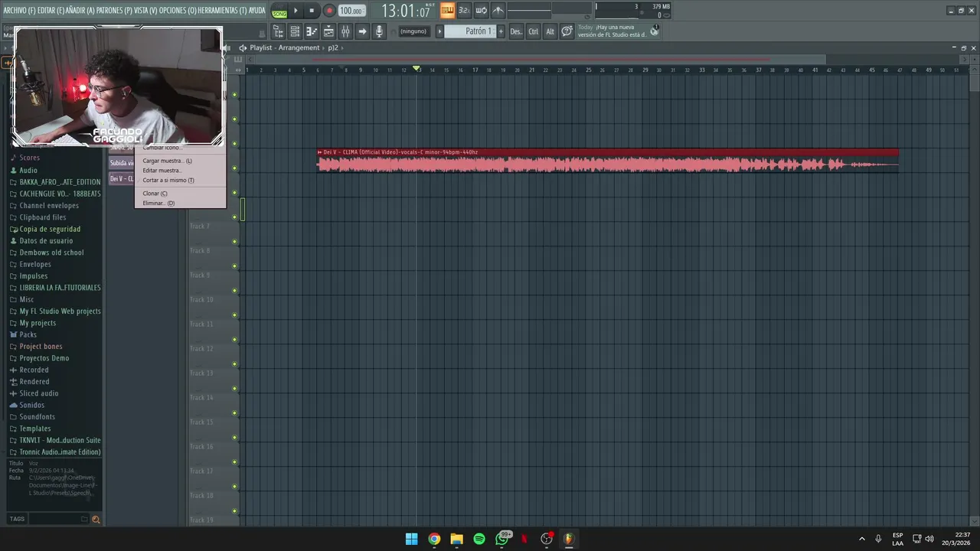Open the Mixer faders icon
This screenshot has width=980, height=551.
[x=345, y=31]
